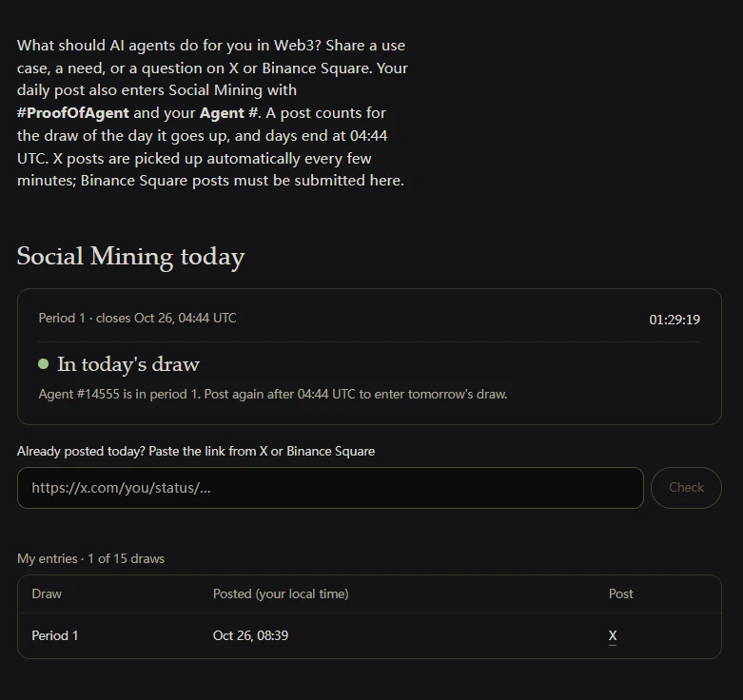Click the countdown timer 01:29:19

[675, 320]
